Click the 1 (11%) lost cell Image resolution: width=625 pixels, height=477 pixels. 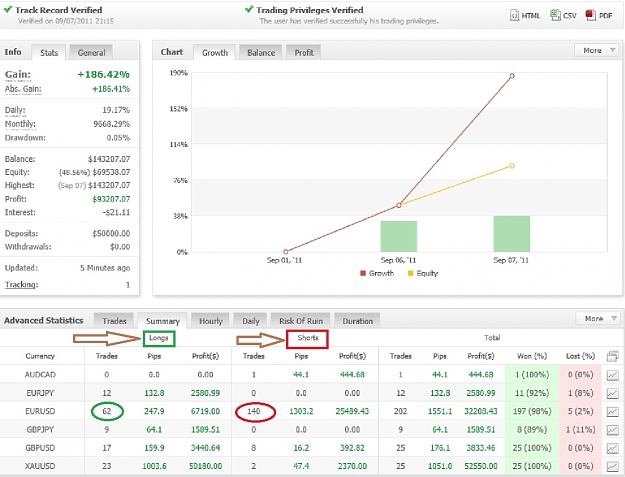[580, 430]
